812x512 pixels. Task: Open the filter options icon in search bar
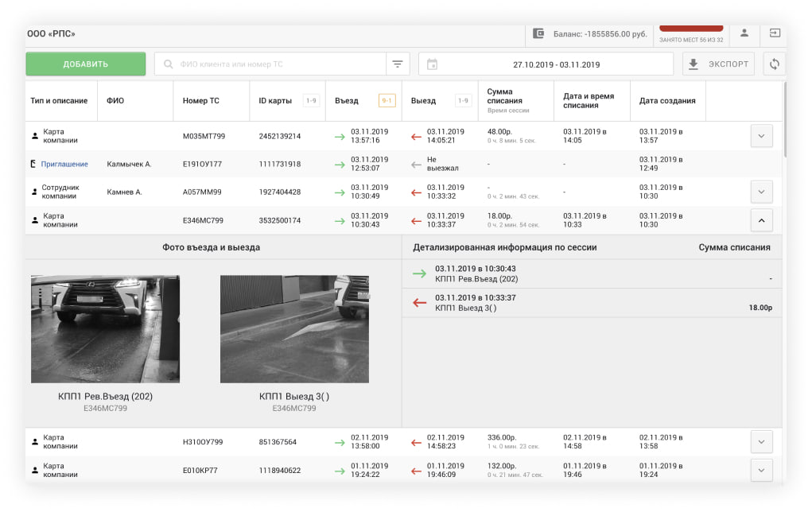[x=398, y=64]
